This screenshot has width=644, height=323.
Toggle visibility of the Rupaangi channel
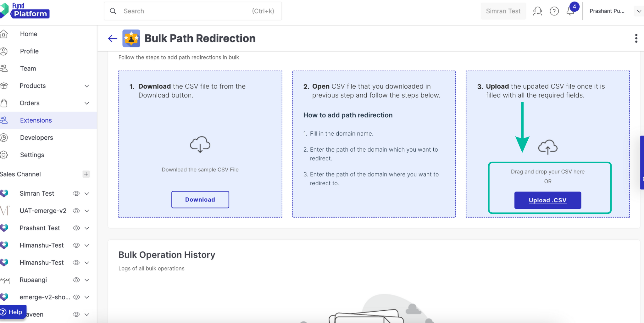coord(76,280)
